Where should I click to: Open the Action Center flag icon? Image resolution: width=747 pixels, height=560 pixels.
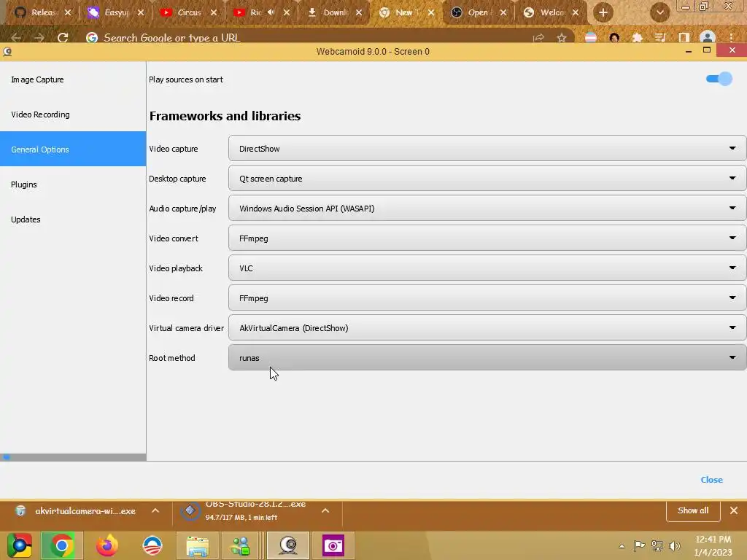[x=639, y=545]
